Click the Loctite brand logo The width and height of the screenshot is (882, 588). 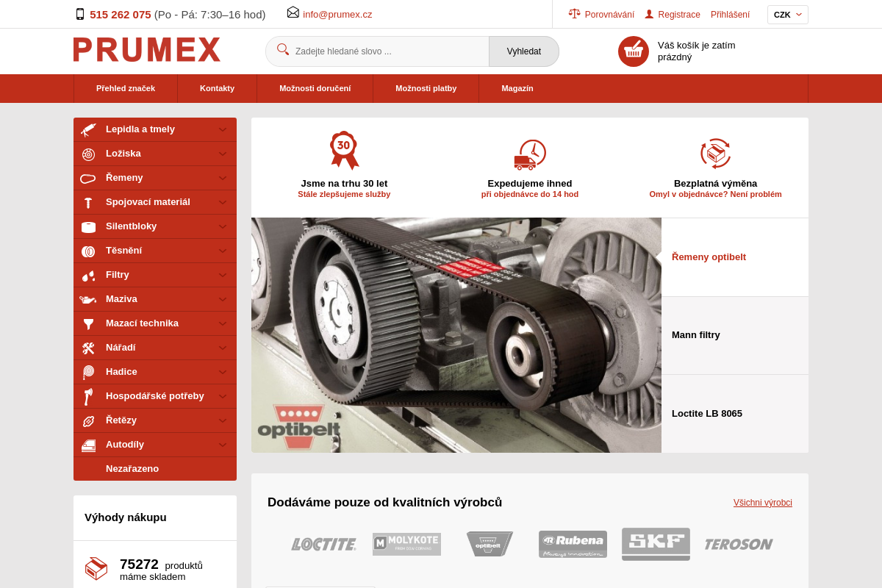click(x=323, y=544)
